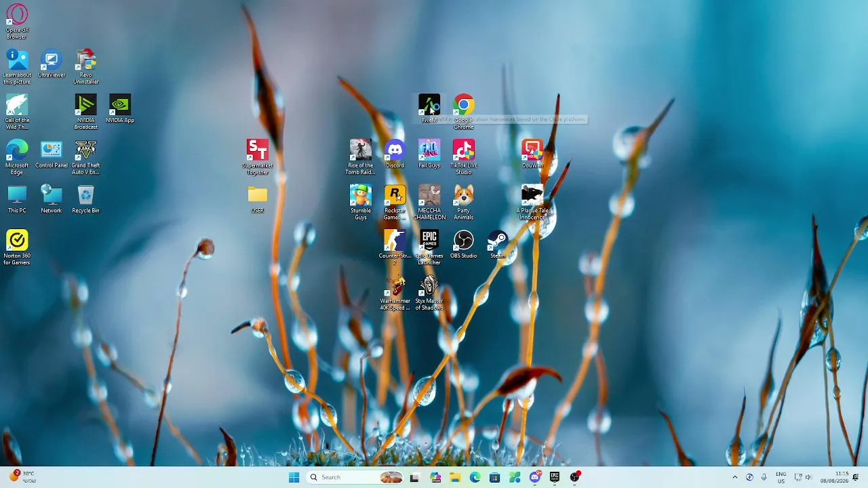Launch Rockstar Games Launcher icon
The height and width of the screenshot is (488, 868).
click(x=395, y=202)
